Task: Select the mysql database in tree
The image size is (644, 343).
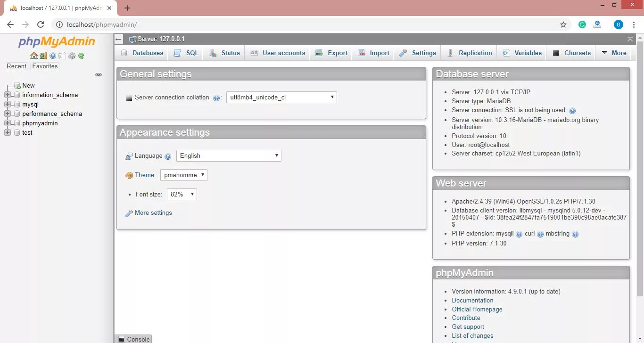Action: 30,105
